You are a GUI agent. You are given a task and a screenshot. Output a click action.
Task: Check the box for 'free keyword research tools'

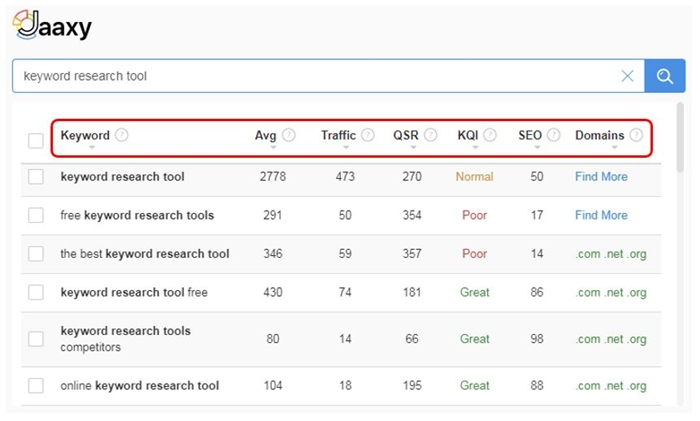coord(36,215)
